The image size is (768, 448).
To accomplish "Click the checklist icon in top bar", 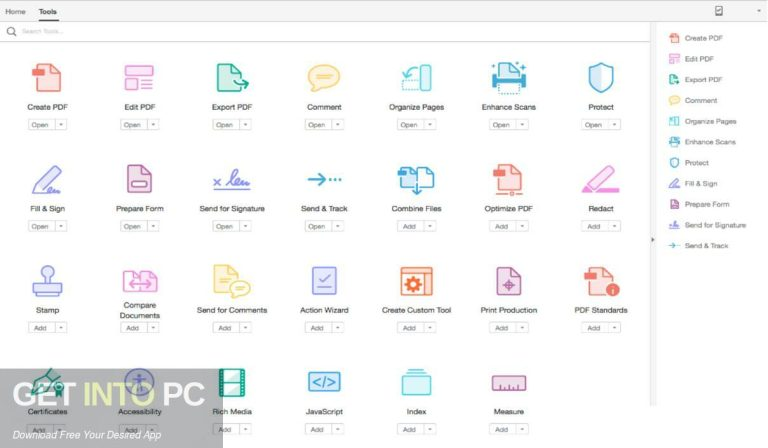I will [x=719, y=11].
